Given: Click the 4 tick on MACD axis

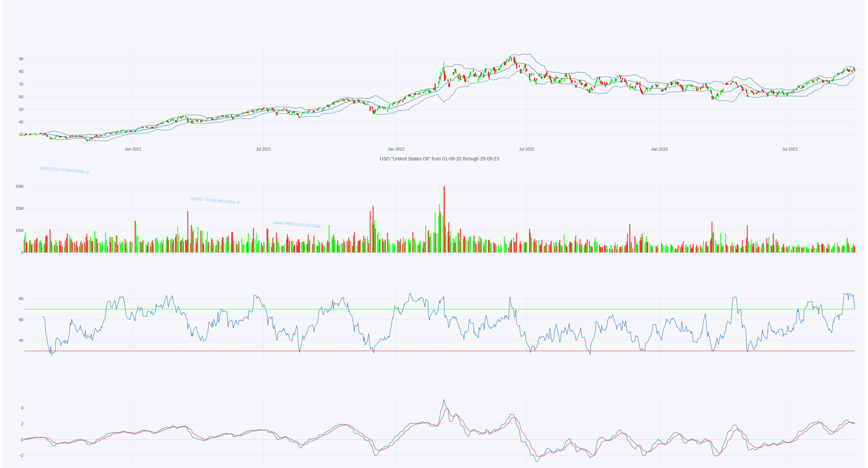Looking at the screenshot, I should pyautogui.click(x=22, y=408).
